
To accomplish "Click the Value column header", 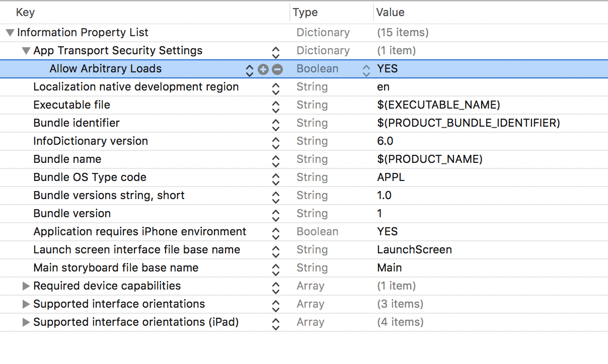I will coord(391,12).
